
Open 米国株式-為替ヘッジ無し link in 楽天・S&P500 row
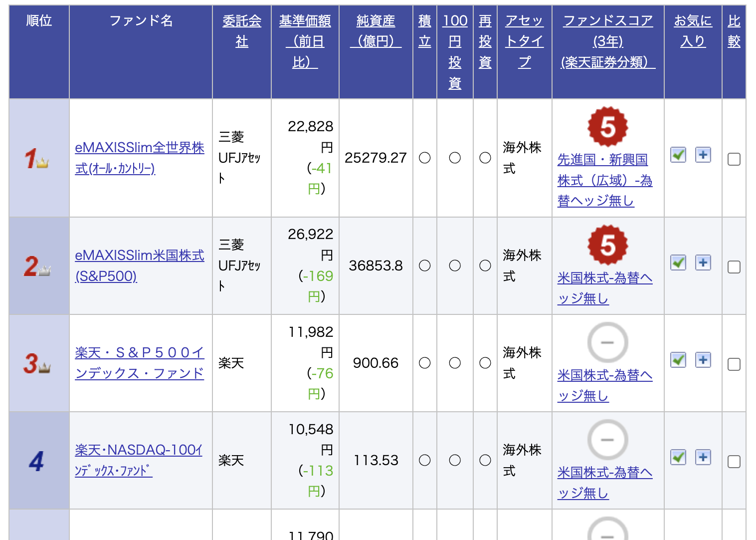605,385
